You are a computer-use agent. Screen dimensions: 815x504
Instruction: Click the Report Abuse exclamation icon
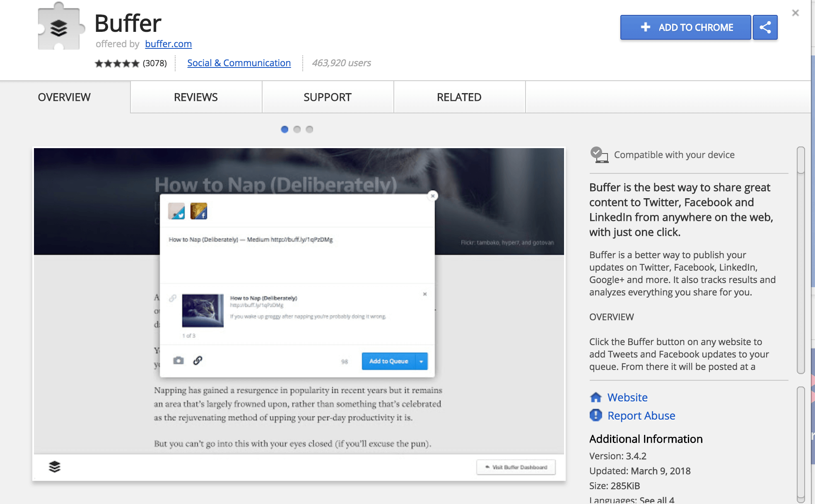pos(596,415)
